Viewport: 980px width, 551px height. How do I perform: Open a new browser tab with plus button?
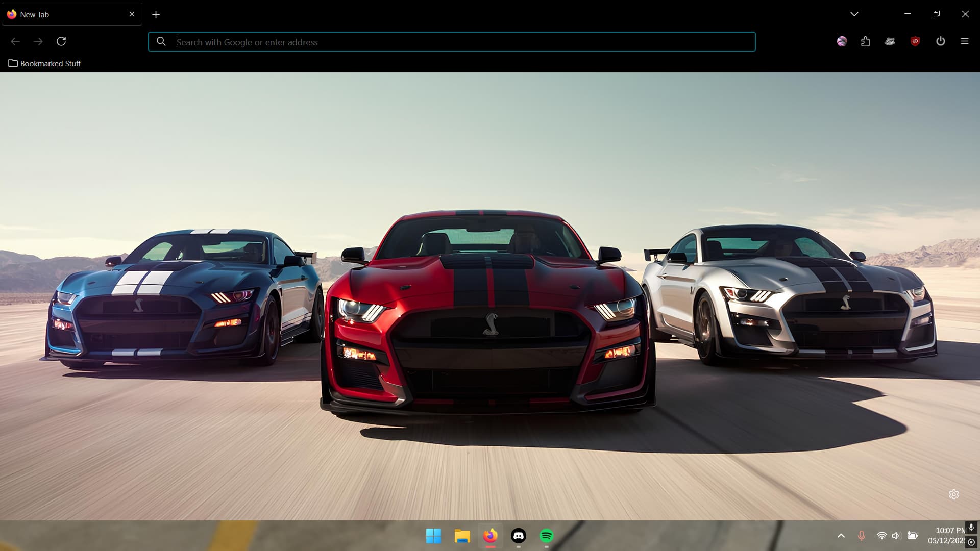click(156, 14)
